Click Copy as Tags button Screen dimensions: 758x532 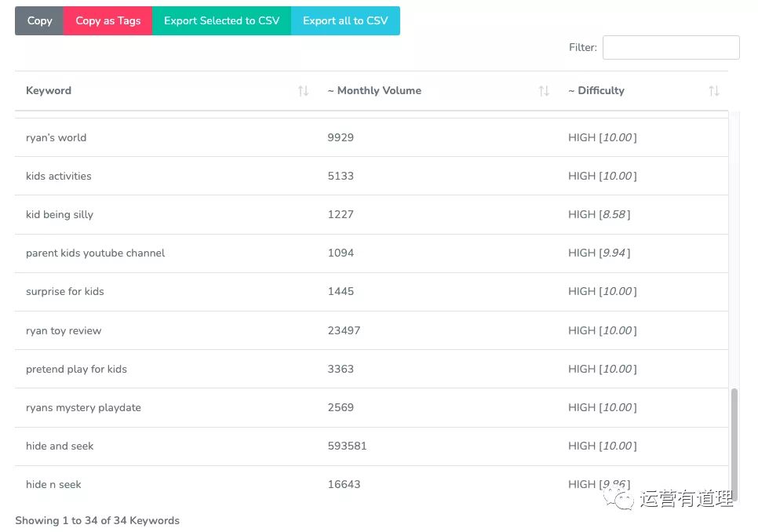108,20
